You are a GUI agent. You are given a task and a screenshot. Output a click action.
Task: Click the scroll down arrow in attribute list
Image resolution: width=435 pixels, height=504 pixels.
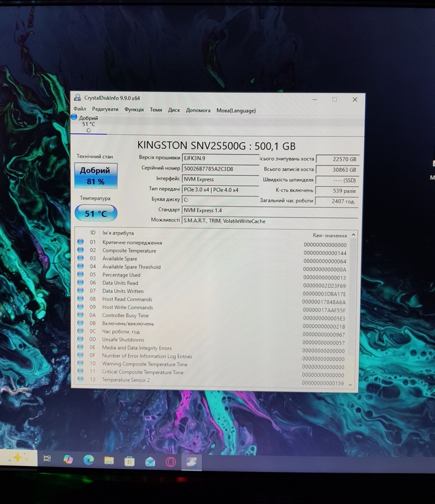pyautogui.click(x=351, y=385)
